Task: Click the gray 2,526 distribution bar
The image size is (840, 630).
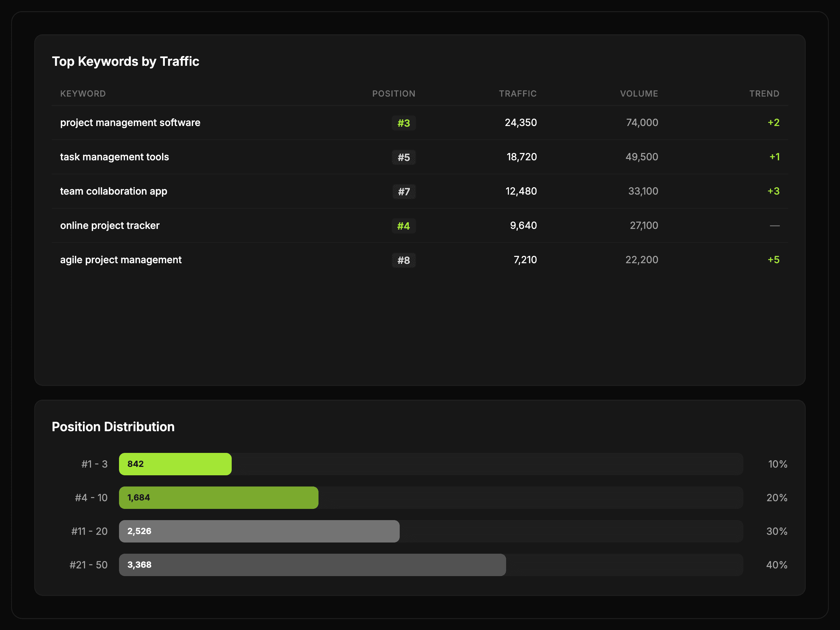Action: pos(259,531)
